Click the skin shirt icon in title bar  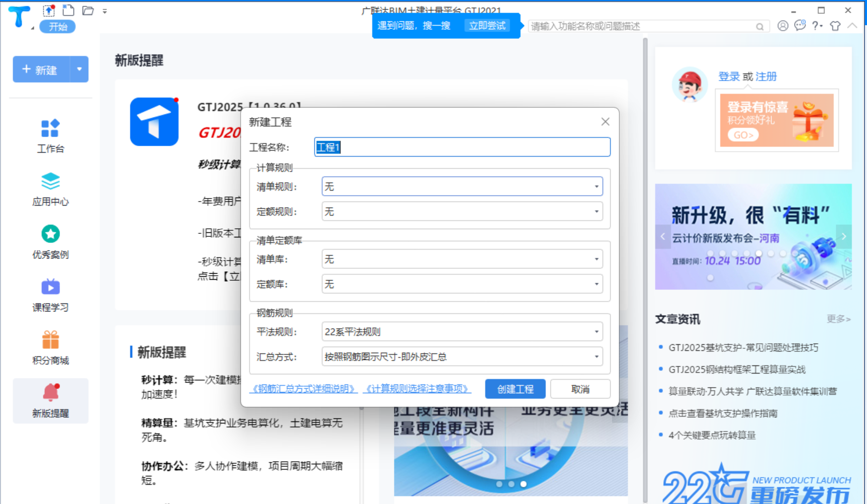coord(835,26)
